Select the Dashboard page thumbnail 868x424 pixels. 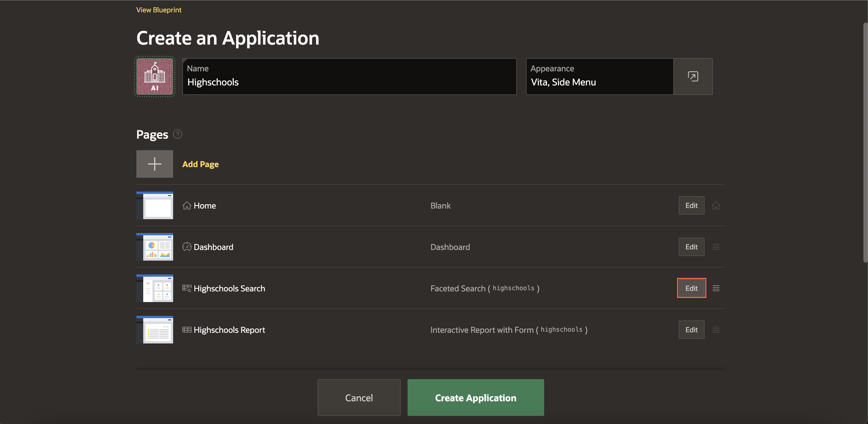coord(155,247)
